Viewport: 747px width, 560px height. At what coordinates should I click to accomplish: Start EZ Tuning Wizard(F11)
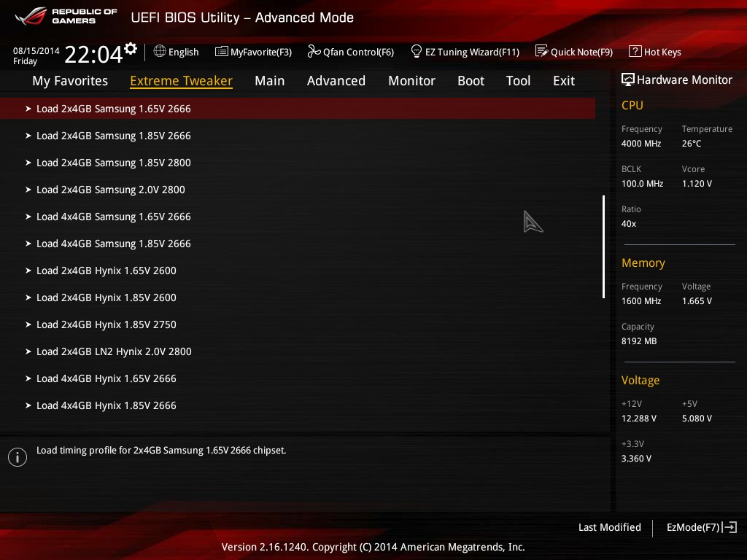[x=472, y=52]
